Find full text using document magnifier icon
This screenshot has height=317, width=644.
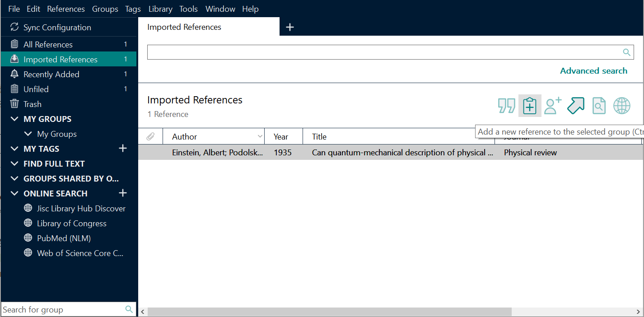[x=599, y=106]
